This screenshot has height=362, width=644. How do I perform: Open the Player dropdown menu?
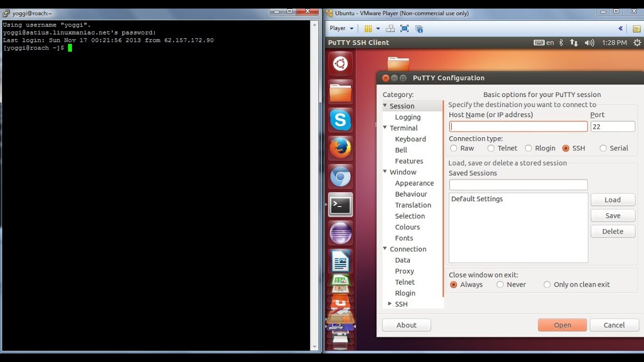(x=342, y=29)
